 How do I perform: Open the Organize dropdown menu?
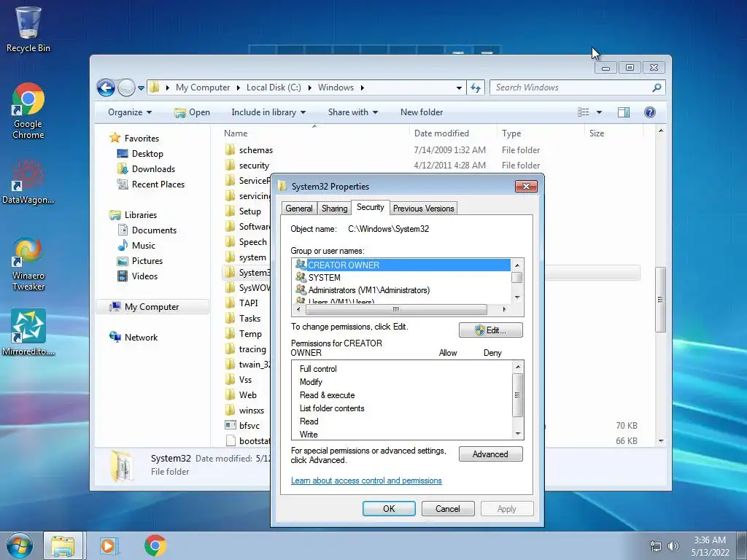click(130, 112)
